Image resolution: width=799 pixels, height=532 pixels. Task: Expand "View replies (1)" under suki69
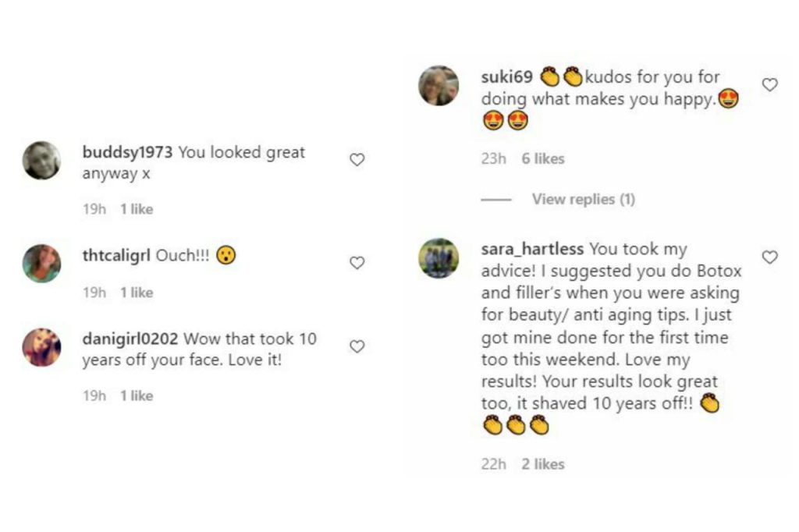point(583,200)
